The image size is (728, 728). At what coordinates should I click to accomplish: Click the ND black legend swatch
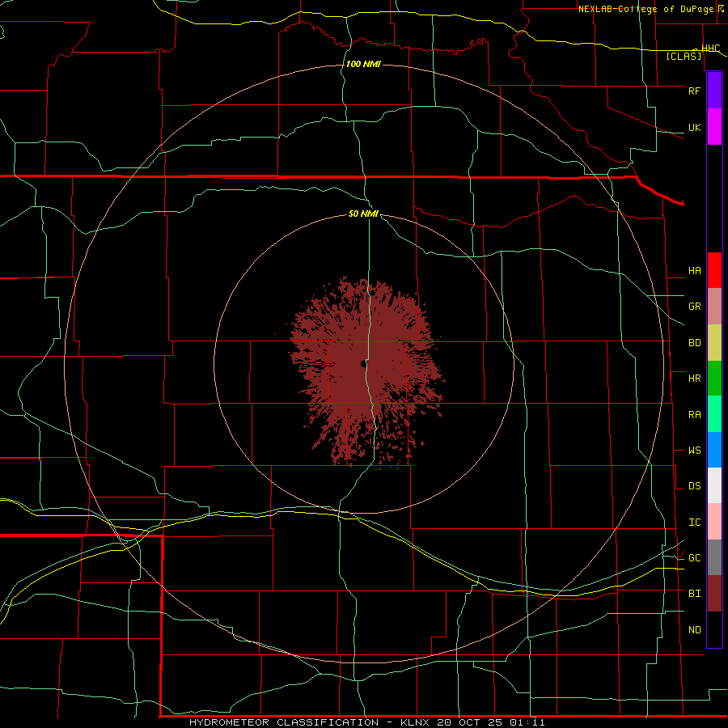714,629
